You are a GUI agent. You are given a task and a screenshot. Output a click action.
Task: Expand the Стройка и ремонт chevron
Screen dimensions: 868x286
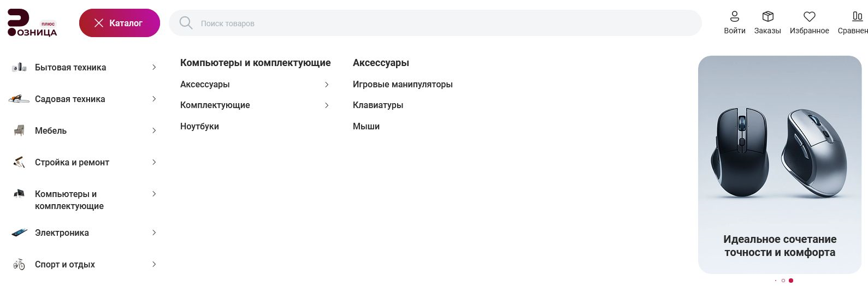click(x=154, y=162)
